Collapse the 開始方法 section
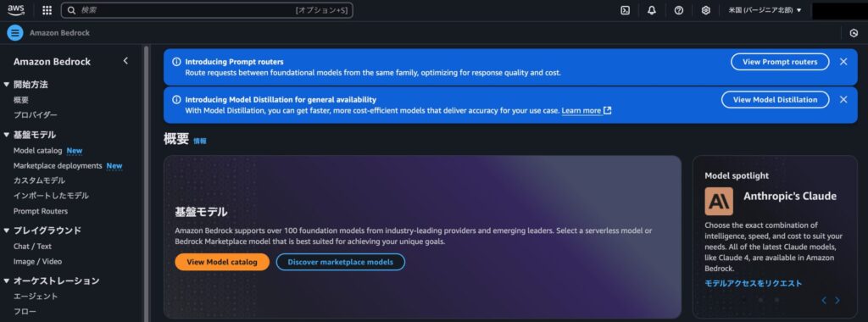Image resolution: width=868 pixels, height=322 pixels. (x=7, y=85)
